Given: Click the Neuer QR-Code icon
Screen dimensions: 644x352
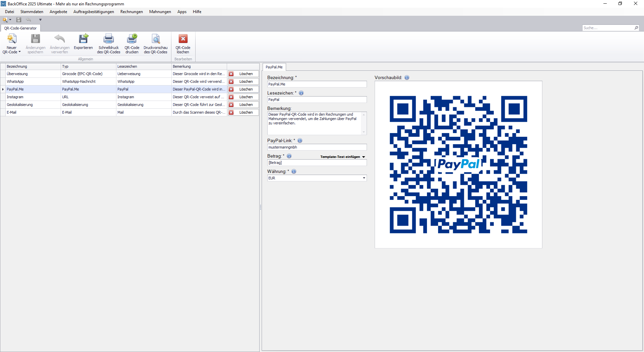Looking at the screenshot, I should (12, 39).
